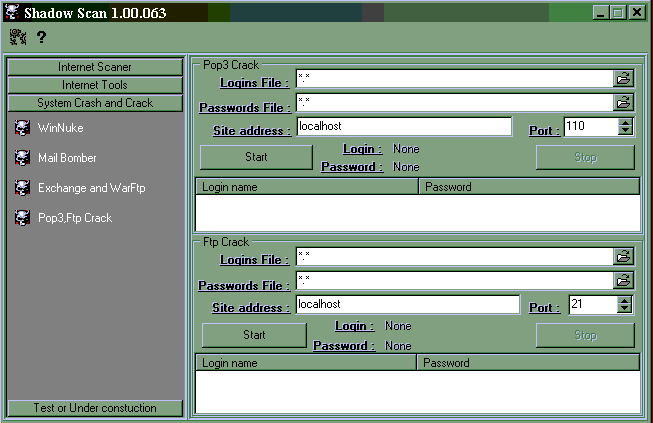The width and height of the screenshot is (653, 423).
Task: Open help via the question mark icon
Action: [x=42, y=37]
